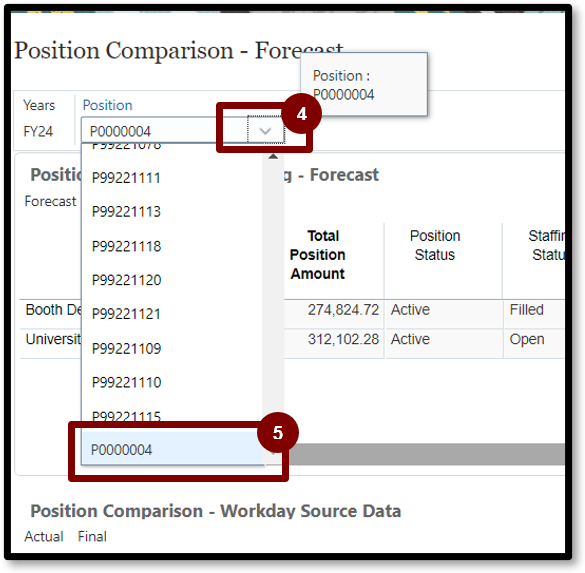This screenshot has width=585, height=573.
Task: Open the Position dropdown chevron
Action: pyautogui.click(x=266, y=131)
